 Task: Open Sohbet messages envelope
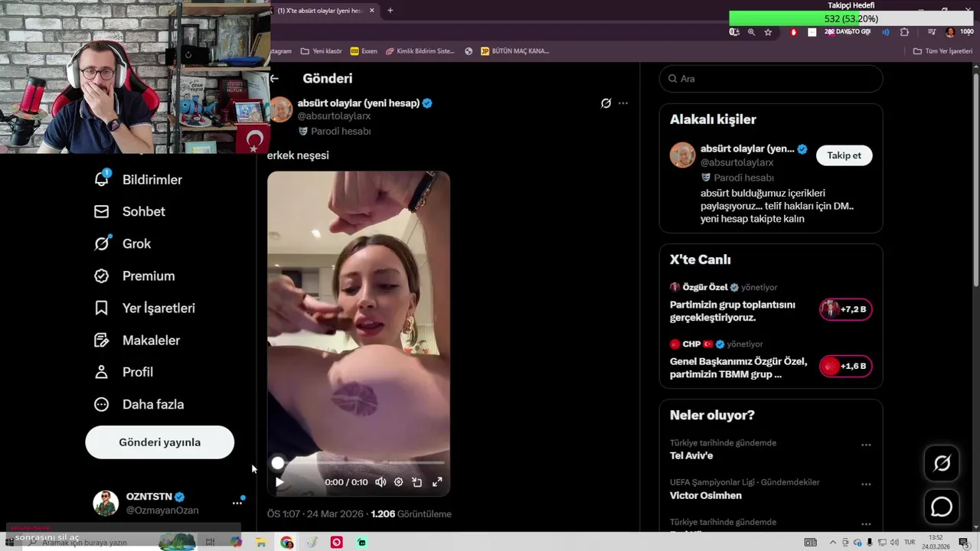point(129,211)
